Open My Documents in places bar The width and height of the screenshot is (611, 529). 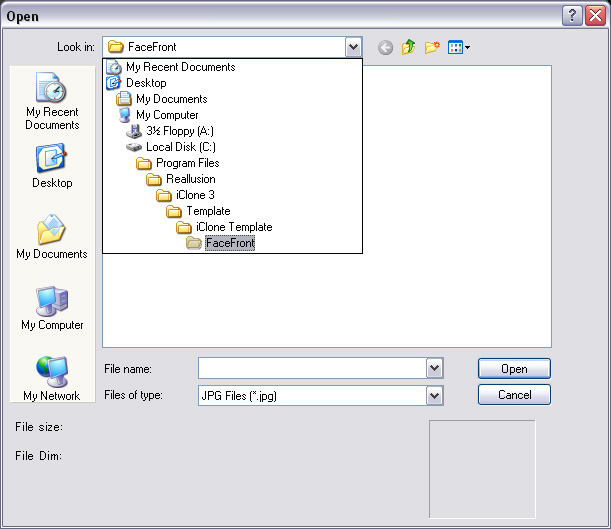click(52, 237)
